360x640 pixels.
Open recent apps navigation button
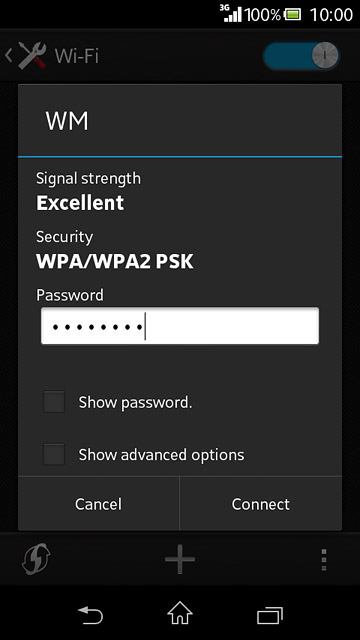click(270, 615)
